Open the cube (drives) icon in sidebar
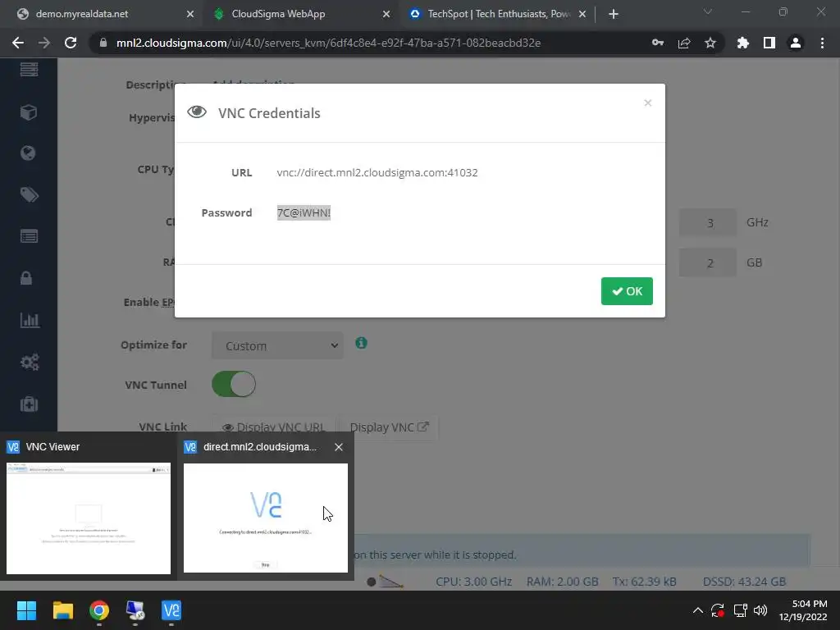 [x=29, y=112]
